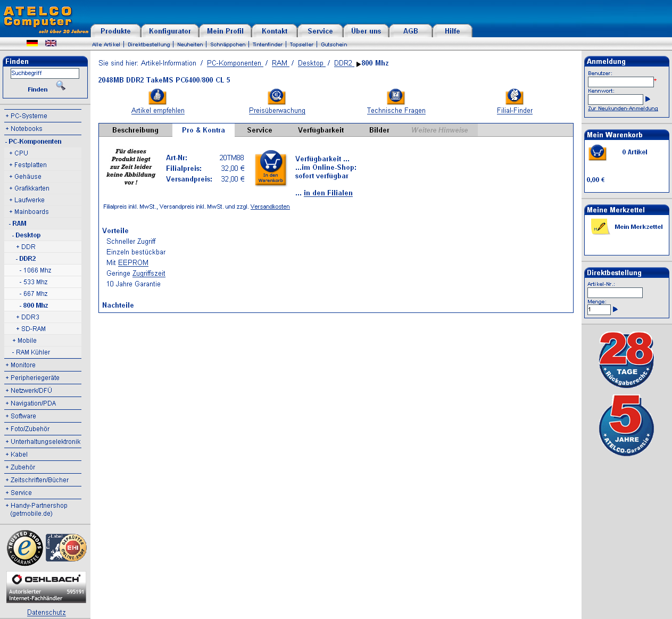Viewport: 672px width, 619px height.
Task: Click the magnifying glass search icon
Action: pyautogui.click(x=61, y=86)
